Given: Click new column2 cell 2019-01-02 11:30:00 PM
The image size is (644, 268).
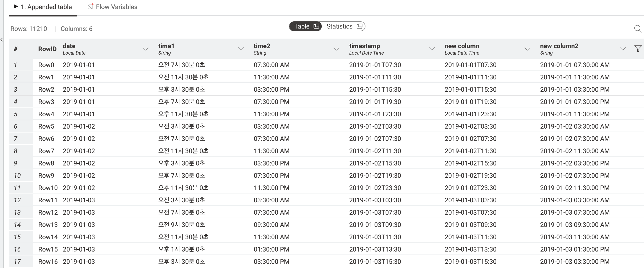Looking at the screenshot, I should (x=575, y=188).
